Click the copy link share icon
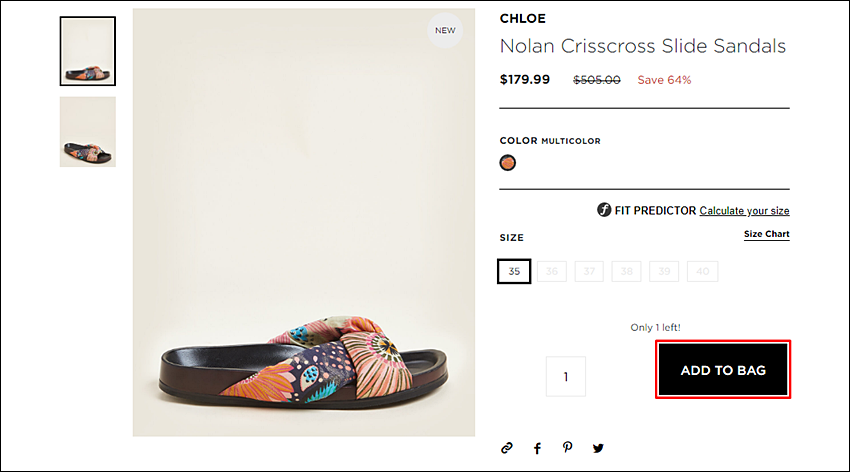Viewport: 850px width, 472px height. click(506, 448)
